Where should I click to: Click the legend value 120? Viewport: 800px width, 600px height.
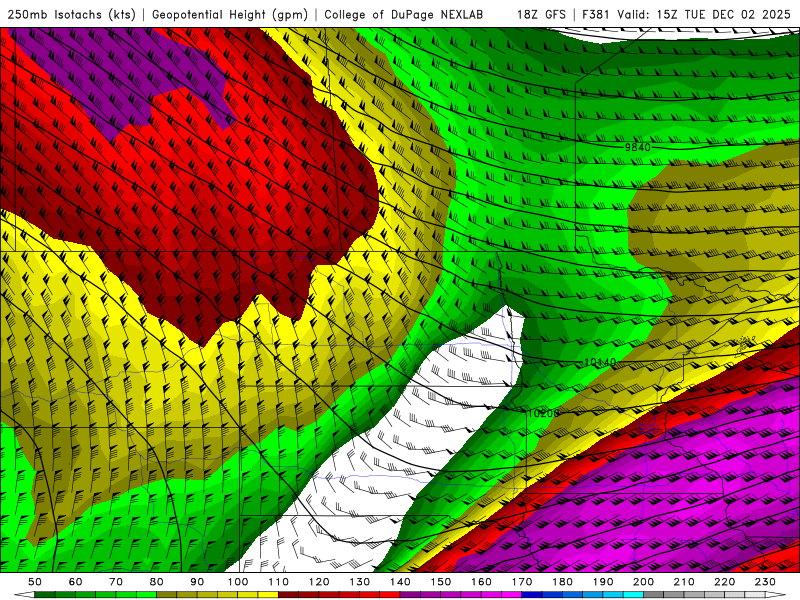319,582
